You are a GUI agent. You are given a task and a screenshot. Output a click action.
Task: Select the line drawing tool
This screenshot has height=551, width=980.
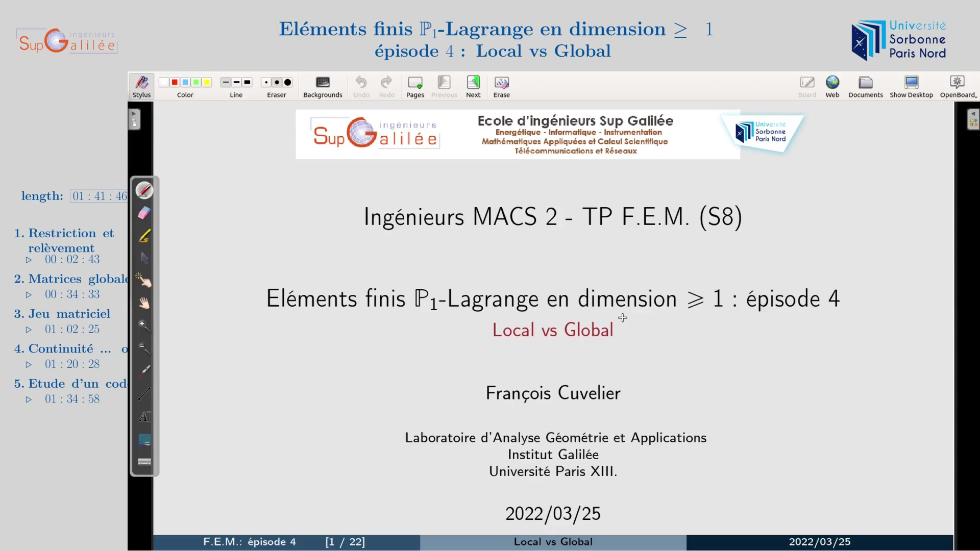point(144,394)
